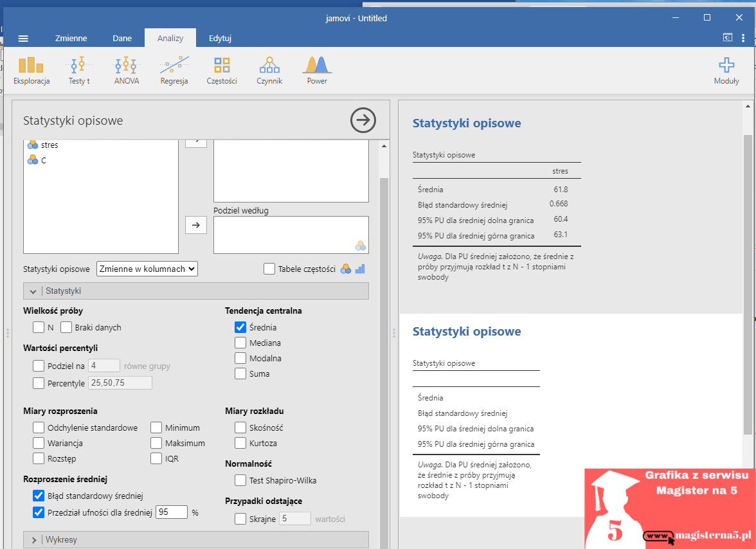Enable the Mediana checkbox
756x549 pixels.
pos(240,343)
